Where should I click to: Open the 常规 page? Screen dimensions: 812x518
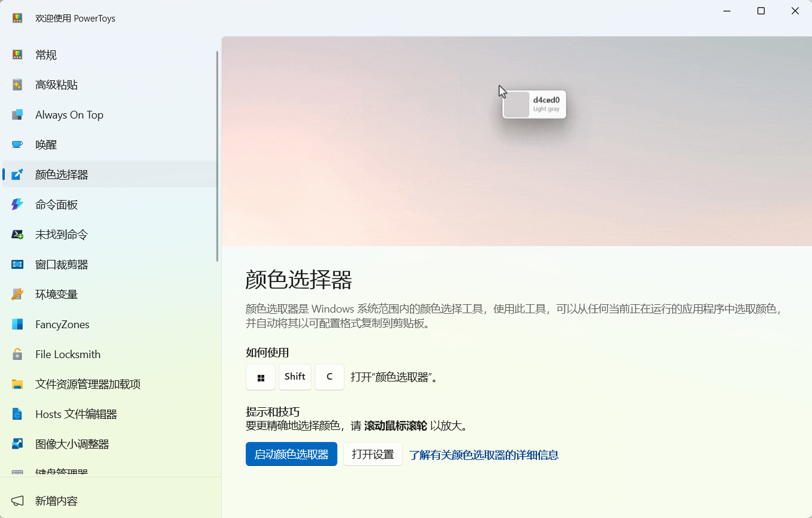coord(110,55)
